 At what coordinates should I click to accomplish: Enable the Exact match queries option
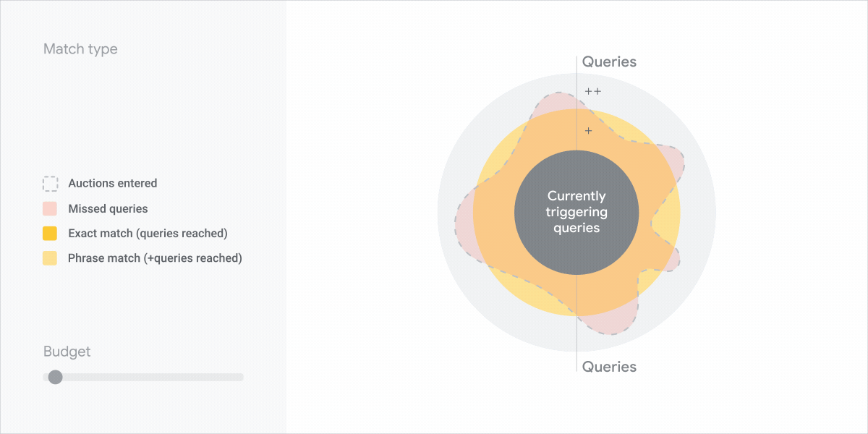(147, 233)
